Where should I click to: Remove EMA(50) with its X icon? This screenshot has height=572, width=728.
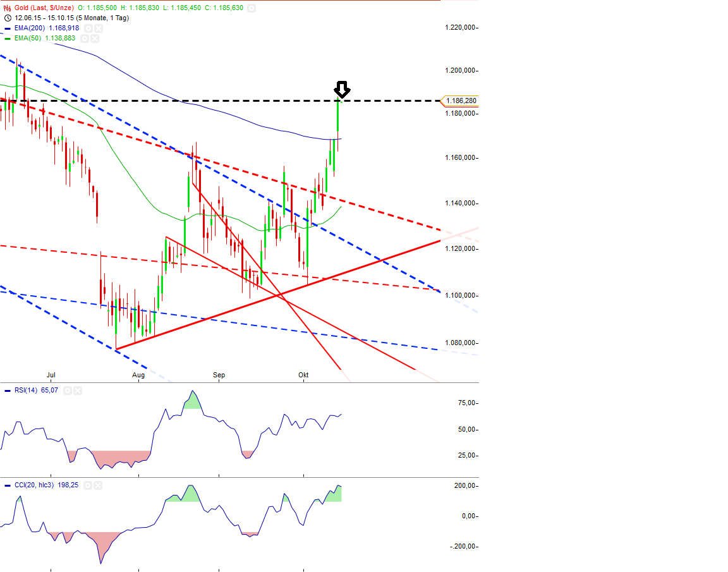tap(94, 38)
